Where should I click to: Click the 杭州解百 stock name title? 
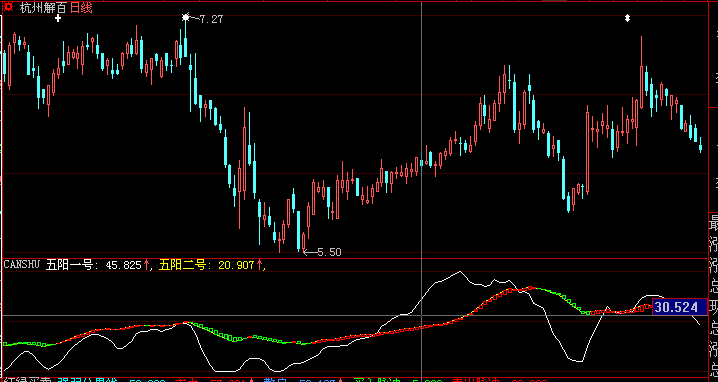coord(44,8)
